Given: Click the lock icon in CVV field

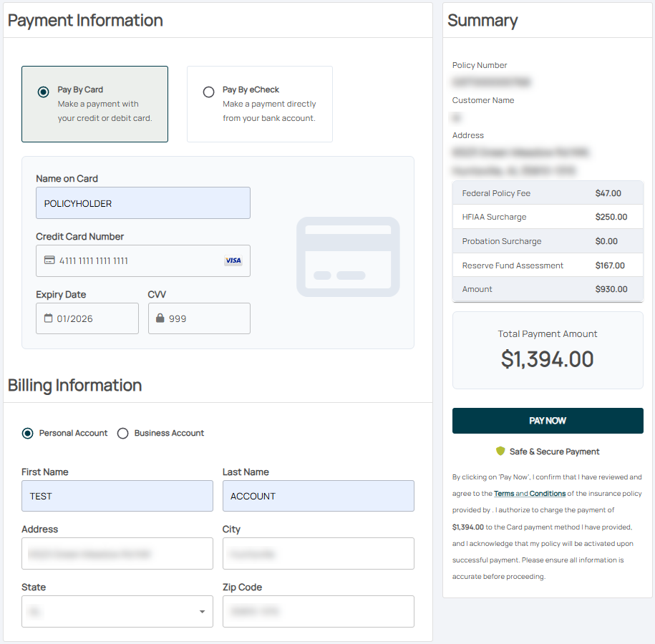Looking at the screenshot, I should (x=160, y=318).
